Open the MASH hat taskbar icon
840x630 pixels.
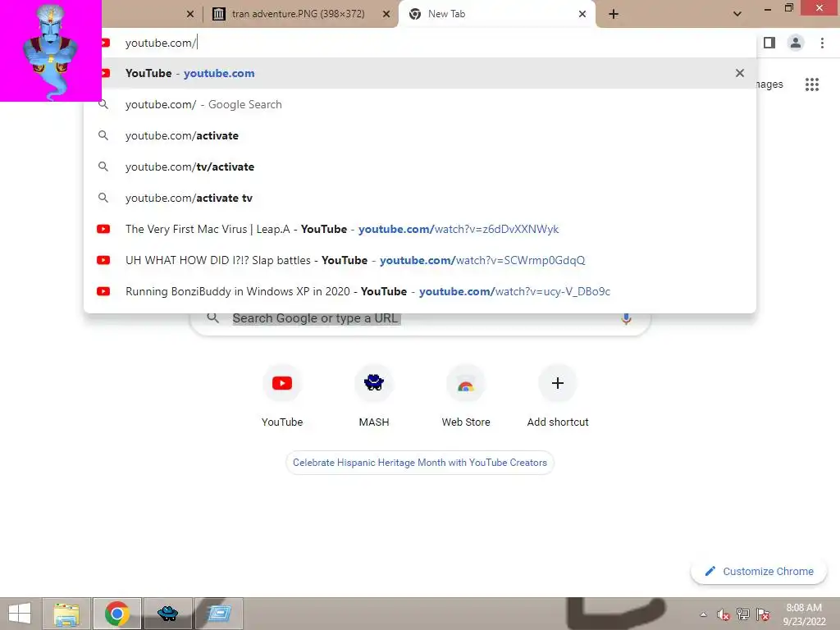click(167, 614)
